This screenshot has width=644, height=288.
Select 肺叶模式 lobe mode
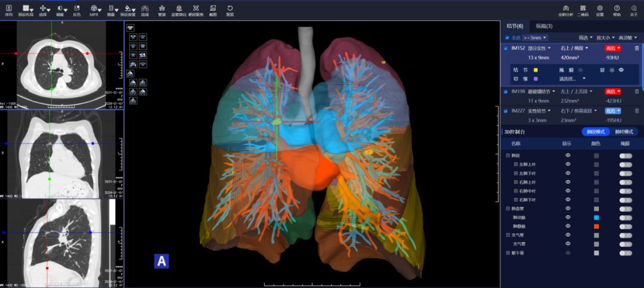pos(624,132)
